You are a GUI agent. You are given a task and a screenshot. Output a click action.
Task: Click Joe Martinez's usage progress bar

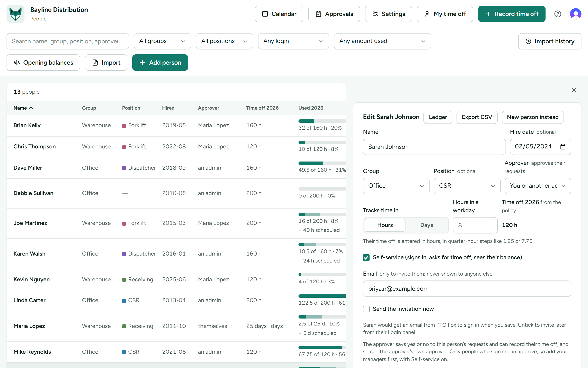coord(322,214)
